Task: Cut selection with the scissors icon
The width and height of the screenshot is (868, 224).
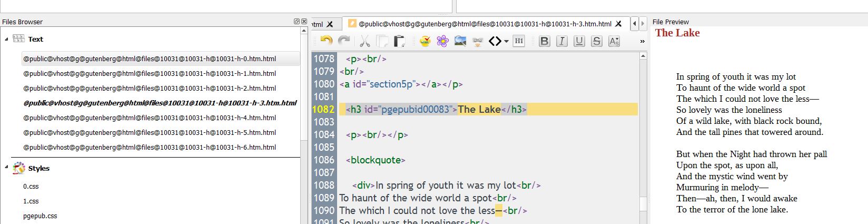Action: coord(365,41)
